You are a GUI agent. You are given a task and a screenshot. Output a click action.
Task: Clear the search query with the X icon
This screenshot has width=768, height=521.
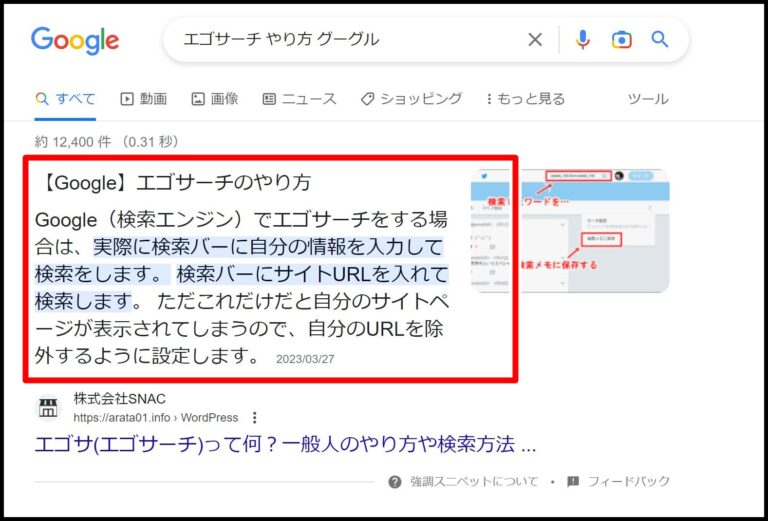(x=535, y=40)
